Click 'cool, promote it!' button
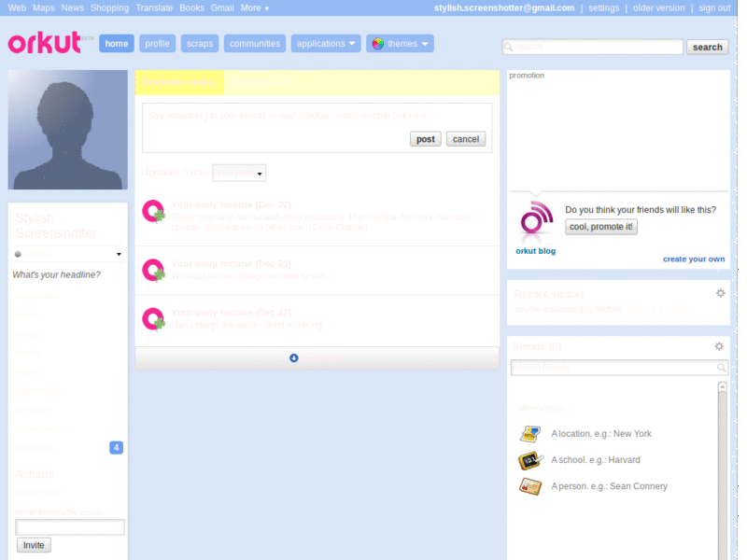The width and height of the screenshot is (747, 560). pos(600,227)
